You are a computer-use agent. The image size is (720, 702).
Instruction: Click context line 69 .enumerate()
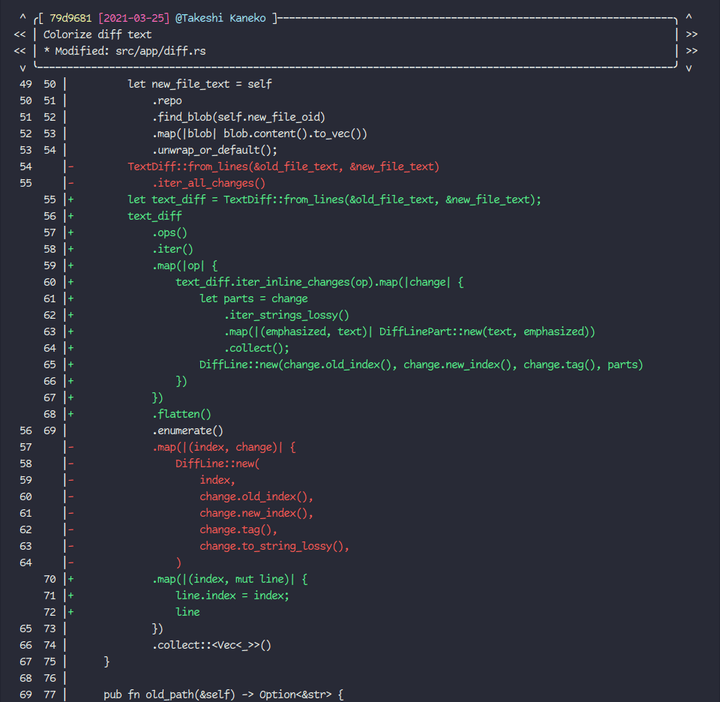point(188,431)
